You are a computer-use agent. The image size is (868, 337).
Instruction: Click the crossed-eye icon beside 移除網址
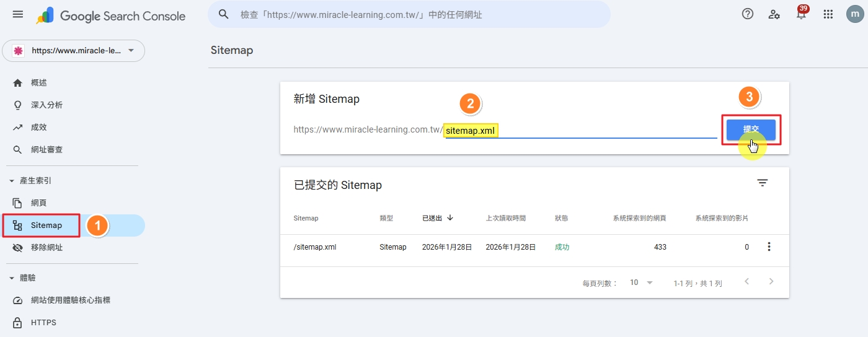click(17, 248)
